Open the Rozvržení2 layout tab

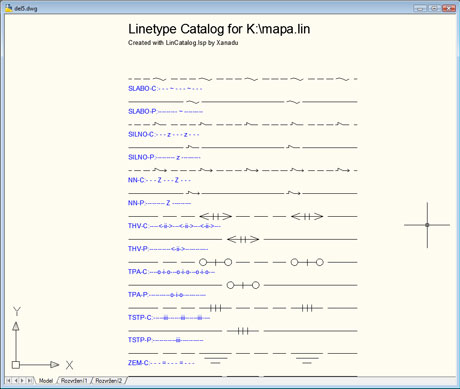click(109, 380)
